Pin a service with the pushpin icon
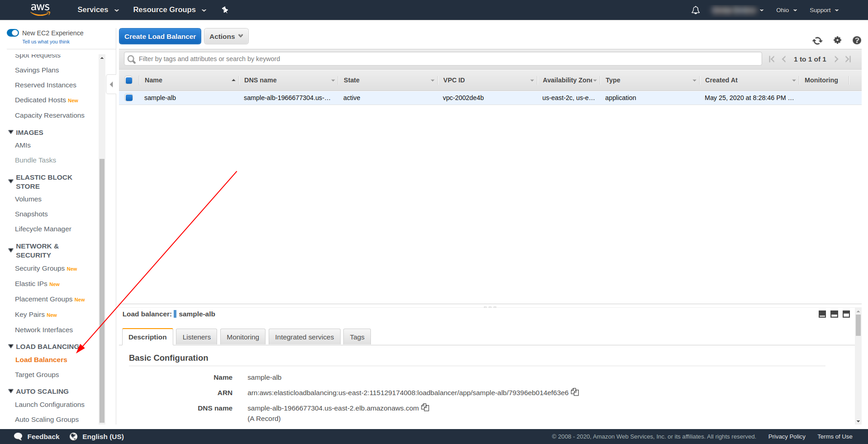This screenshot has height=444, width=868. coord(225,10)
